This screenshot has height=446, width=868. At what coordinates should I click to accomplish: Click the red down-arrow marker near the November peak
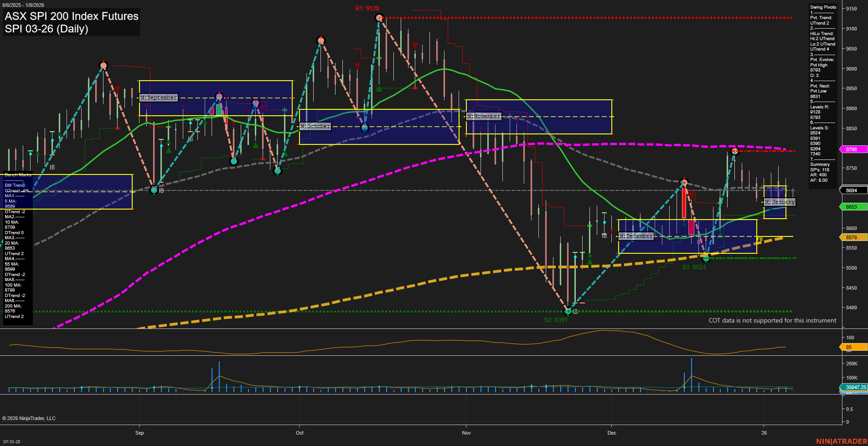(x=415, y=45)
